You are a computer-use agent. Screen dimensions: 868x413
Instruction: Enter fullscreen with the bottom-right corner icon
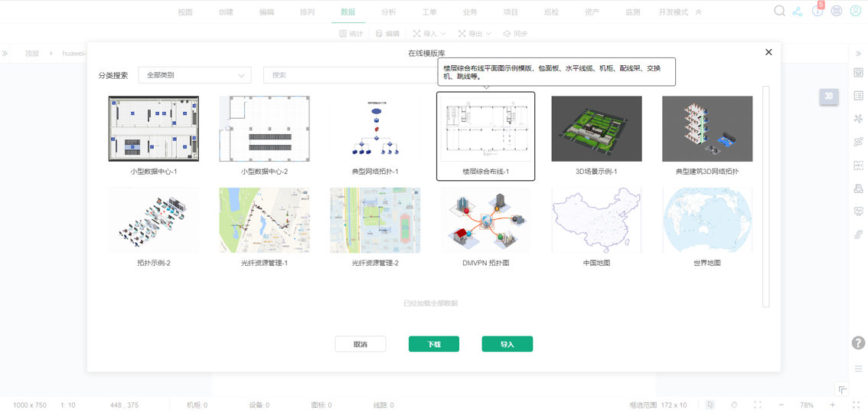pyautogui.click(x=856, y=405)
